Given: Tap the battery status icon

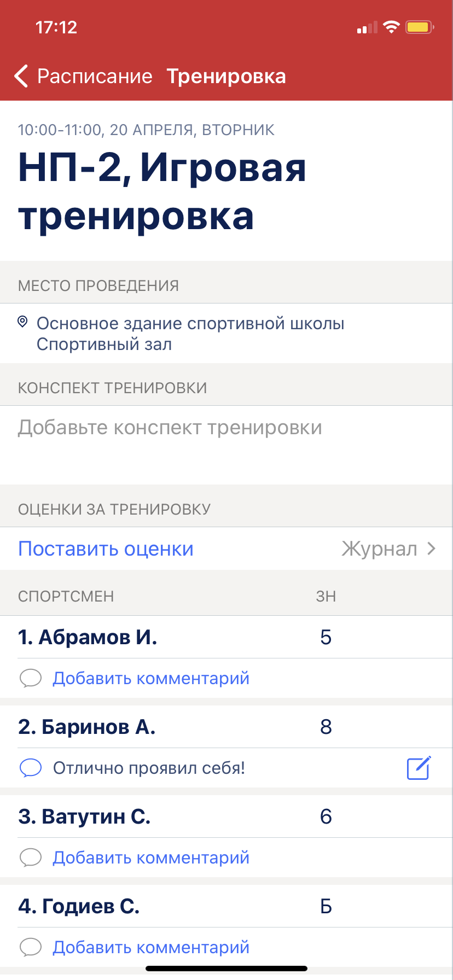Looking at the screenshot, I should [x=419, y=27].
